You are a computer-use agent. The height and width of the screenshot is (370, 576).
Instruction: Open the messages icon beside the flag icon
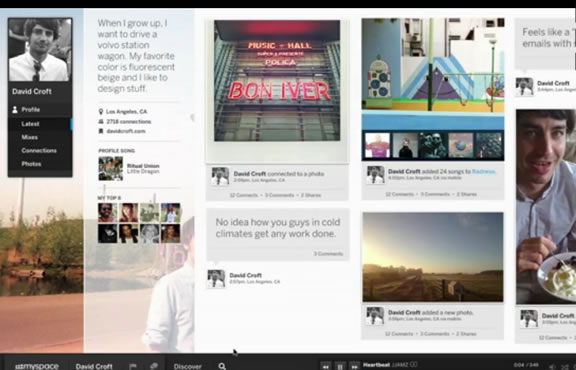154,366
